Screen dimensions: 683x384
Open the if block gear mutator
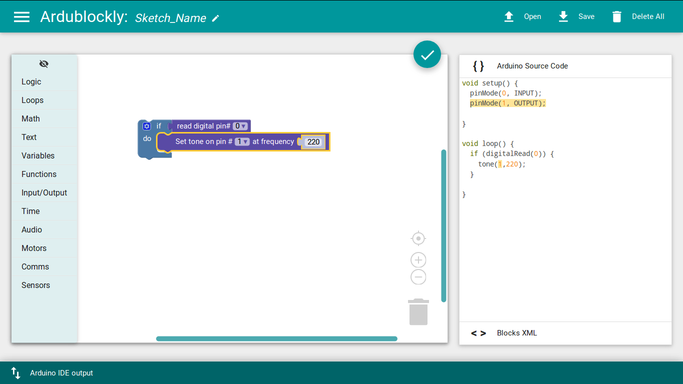pos(147,126)
